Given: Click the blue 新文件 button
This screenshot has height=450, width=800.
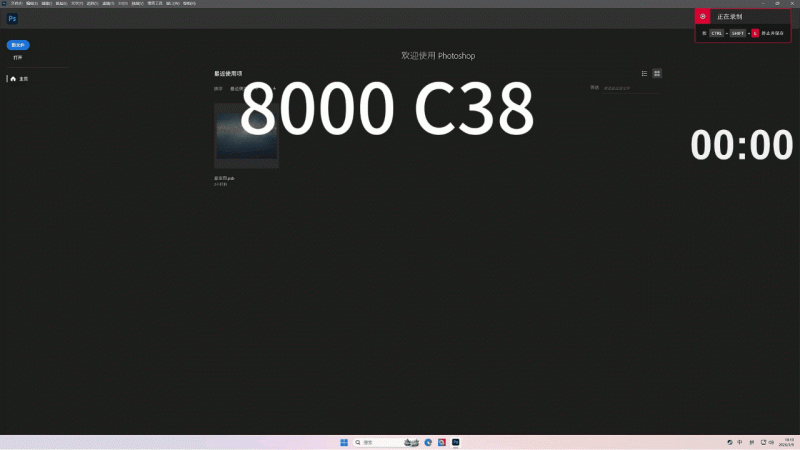Looking at the screenshot, I should pos(18,45).
